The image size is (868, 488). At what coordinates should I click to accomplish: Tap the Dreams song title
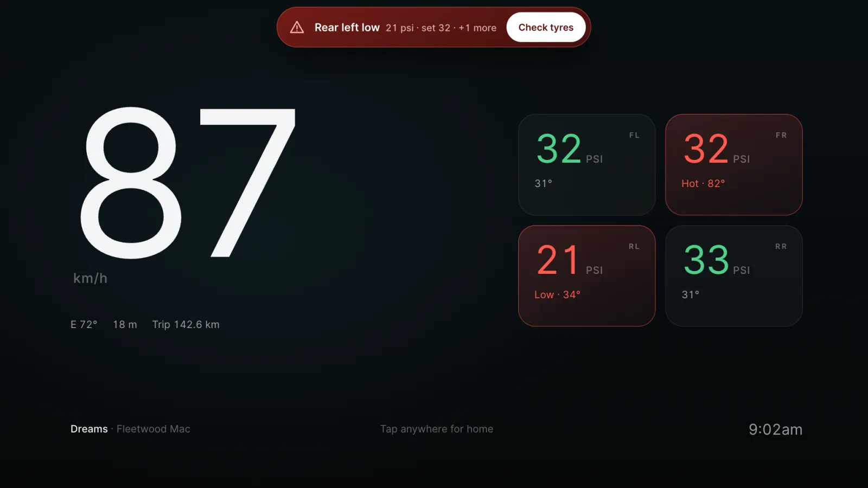coord(89,429)
